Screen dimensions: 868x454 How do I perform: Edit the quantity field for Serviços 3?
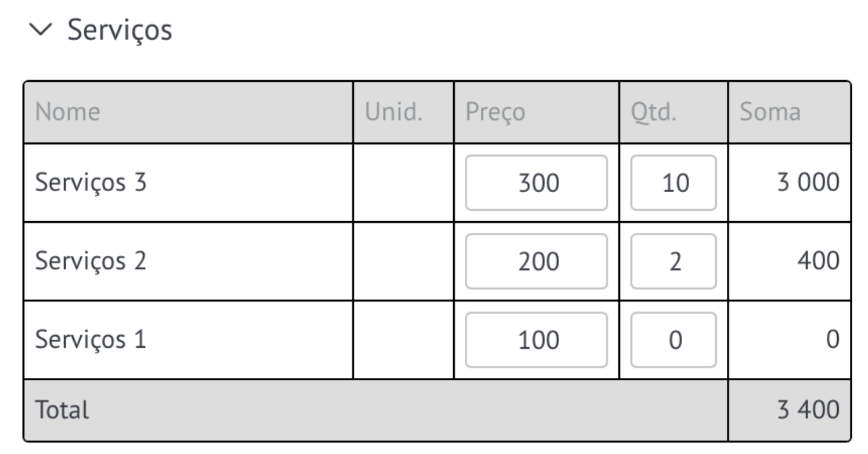click(x=673, y=182)
